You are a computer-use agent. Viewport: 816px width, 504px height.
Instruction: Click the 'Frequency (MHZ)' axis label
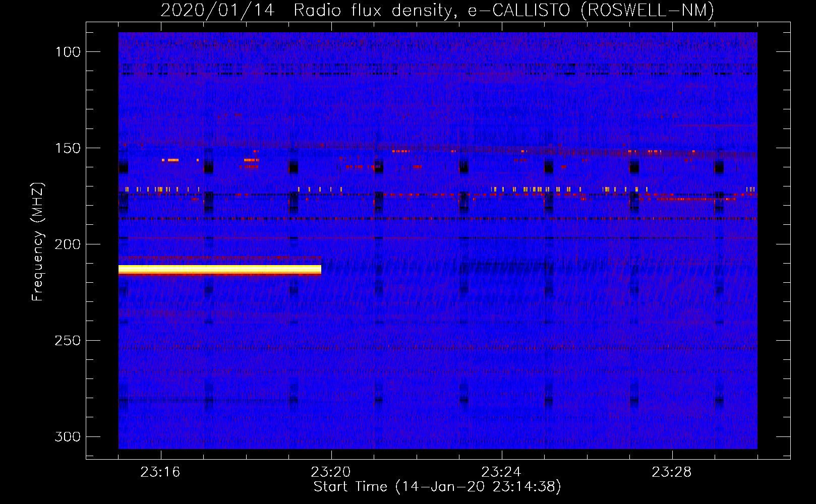coord(38,242)
